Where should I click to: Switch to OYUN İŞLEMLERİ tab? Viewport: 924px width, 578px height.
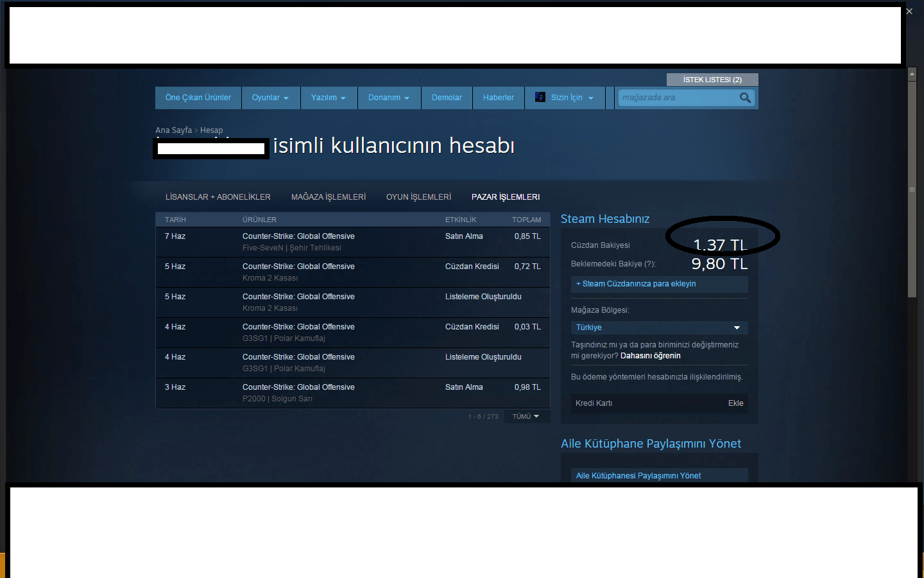418,197
